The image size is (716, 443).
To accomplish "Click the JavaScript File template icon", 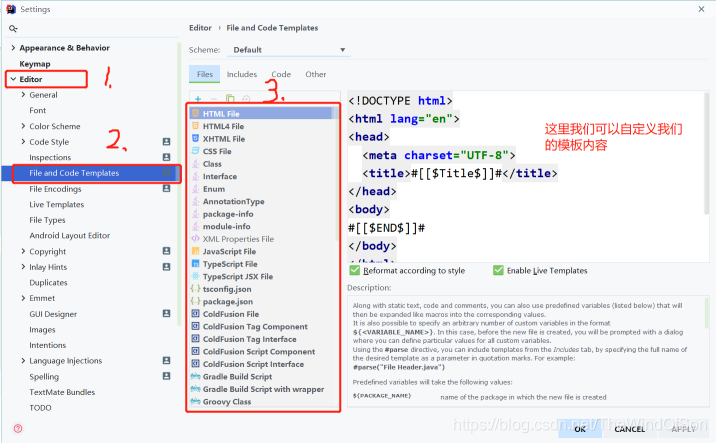I will point(195,251).
